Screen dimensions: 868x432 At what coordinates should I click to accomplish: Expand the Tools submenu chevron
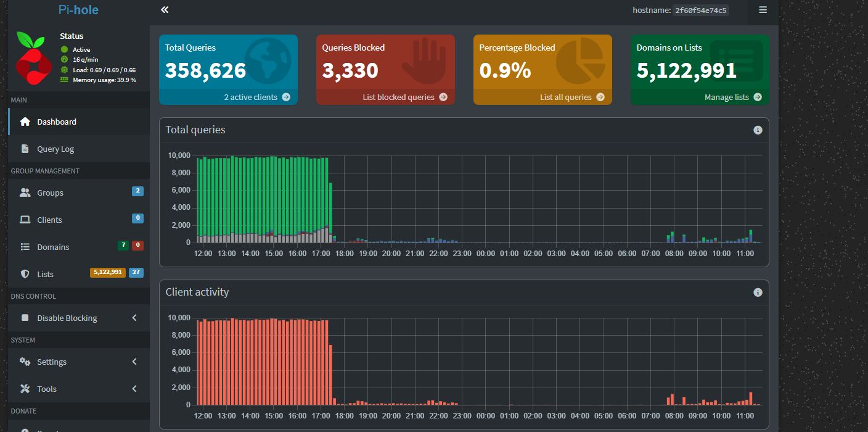click(134, 389)
